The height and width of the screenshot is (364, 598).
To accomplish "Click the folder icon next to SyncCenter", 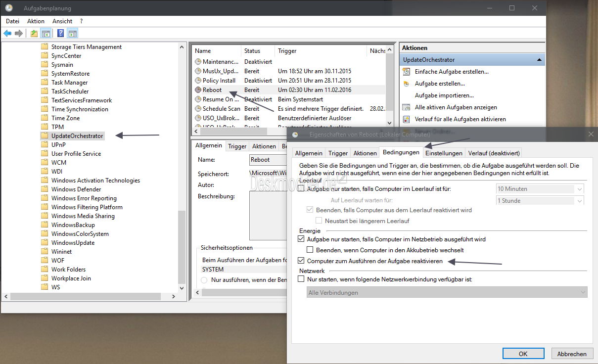I will pyautogui.click(x=45, y=56).
